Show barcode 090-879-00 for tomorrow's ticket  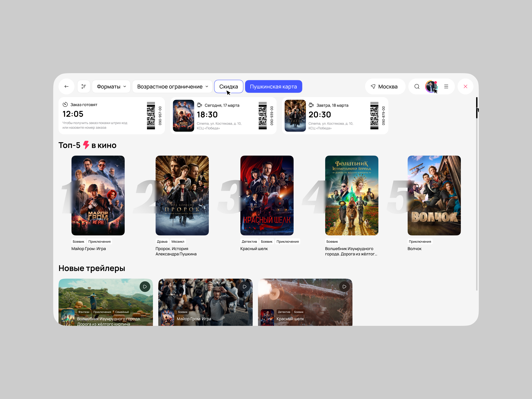pos(374,116)
